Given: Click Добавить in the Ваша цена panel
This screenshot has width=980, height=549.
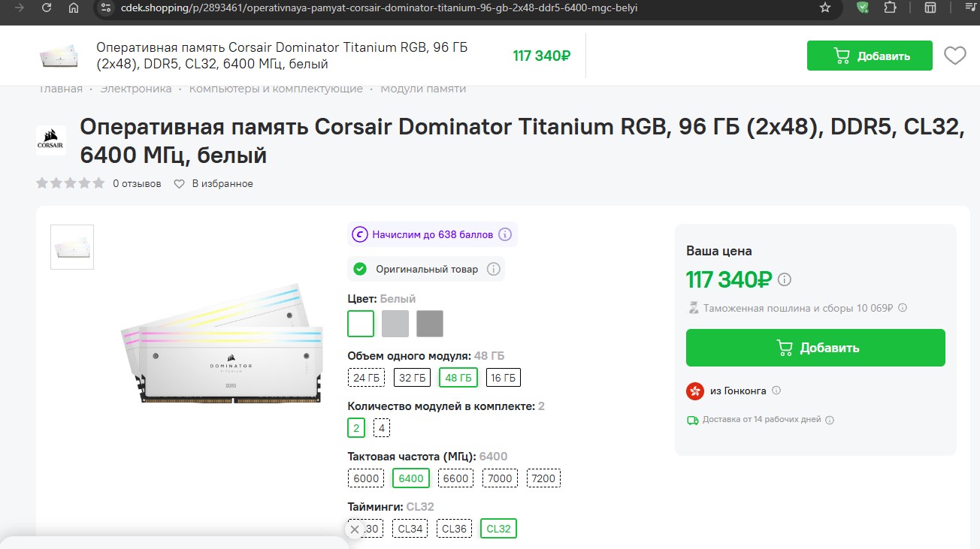Looking at the screenshot, I should click(x=815, y=348).
